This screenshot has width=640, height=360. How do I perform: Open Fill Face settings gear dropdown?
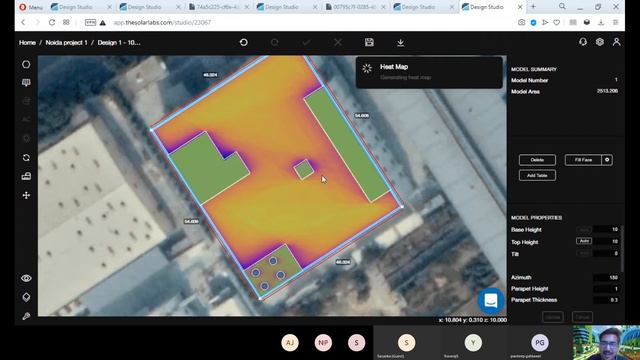[x=607, y=160]
